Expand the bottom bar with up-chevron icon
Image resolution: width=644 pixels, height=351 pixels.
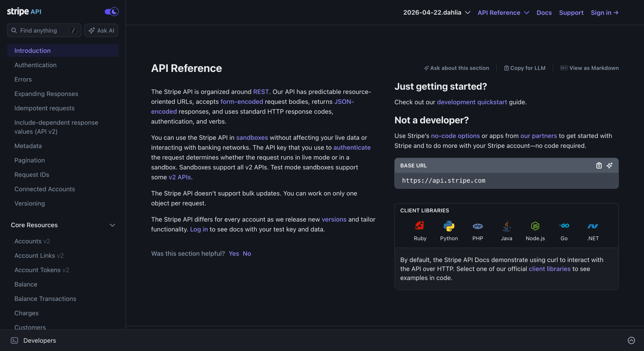click(x=631, y=340)
